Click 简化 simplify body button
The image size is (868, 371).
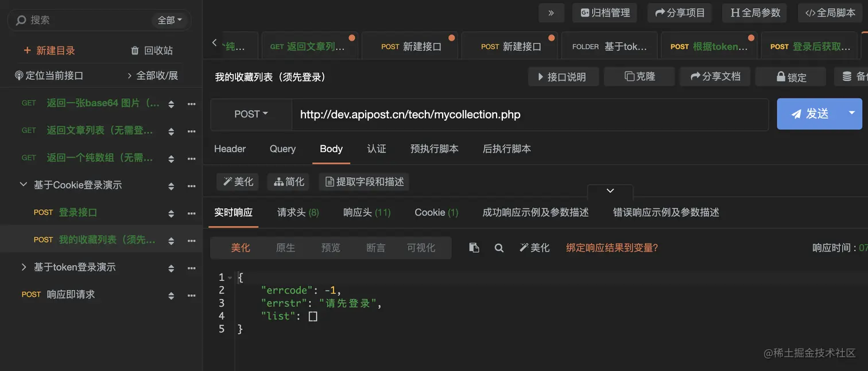289,182
